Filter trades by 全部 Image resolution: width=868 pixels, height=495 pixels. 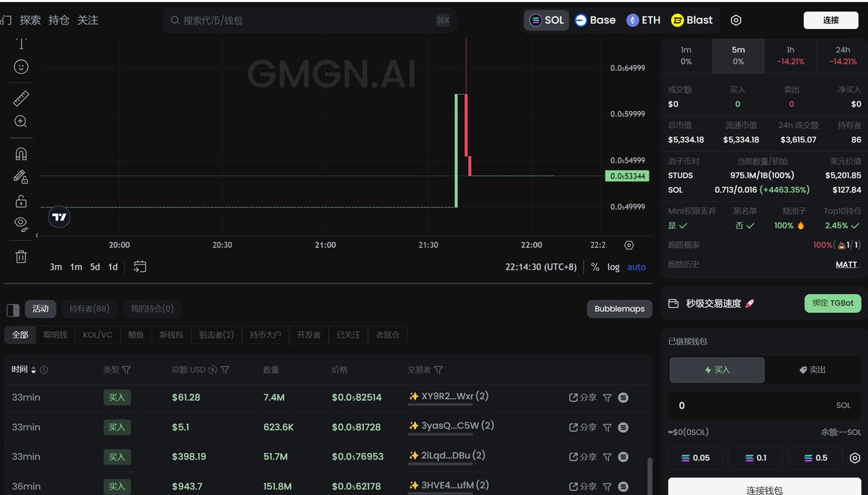(20, 335)
